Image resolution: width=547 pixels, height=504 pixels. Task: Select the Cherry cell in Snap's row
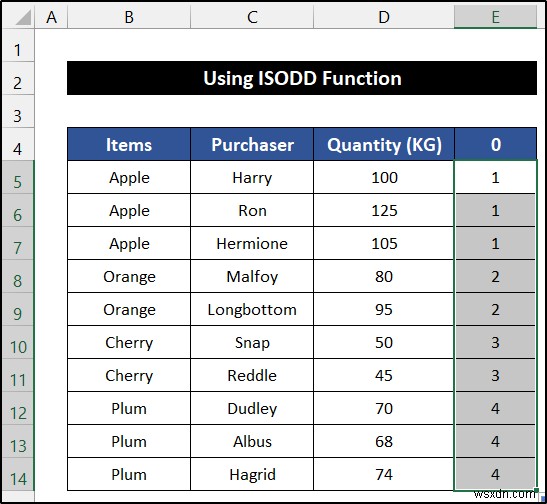(x=129, y=342)
